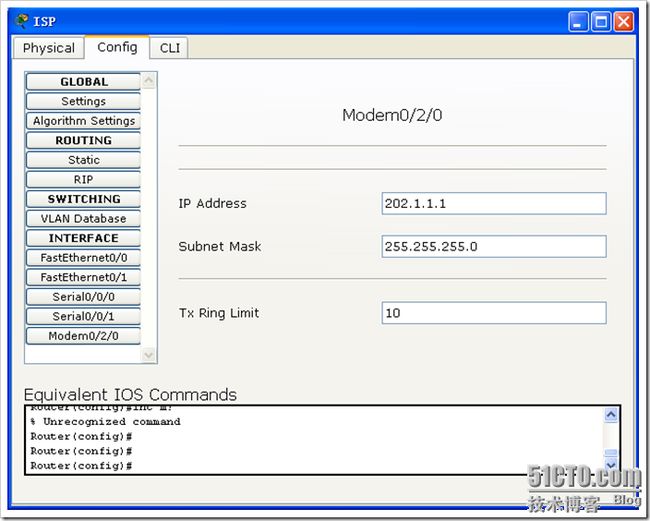The width and height of the screenshot is (650, 521).
Task: Click the Modem0/2/0 heading text
Action: [392, 115]
